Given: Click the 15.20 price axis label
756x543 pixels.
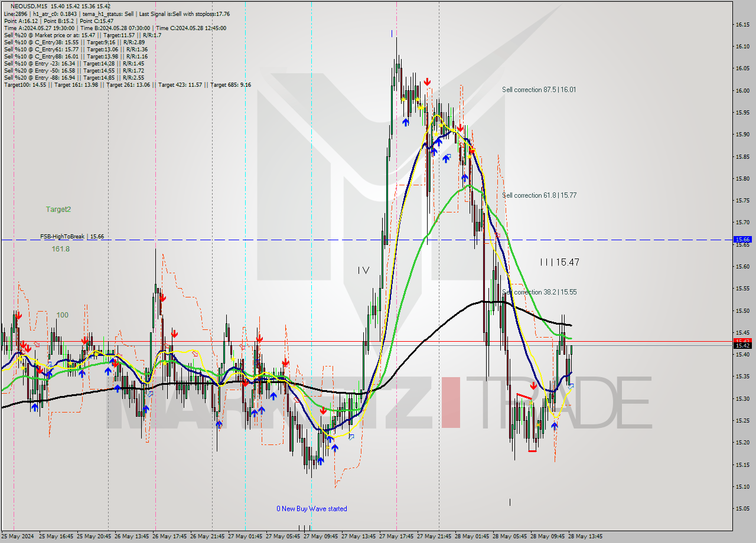Looking at the screenshot, I should [743, 442].
